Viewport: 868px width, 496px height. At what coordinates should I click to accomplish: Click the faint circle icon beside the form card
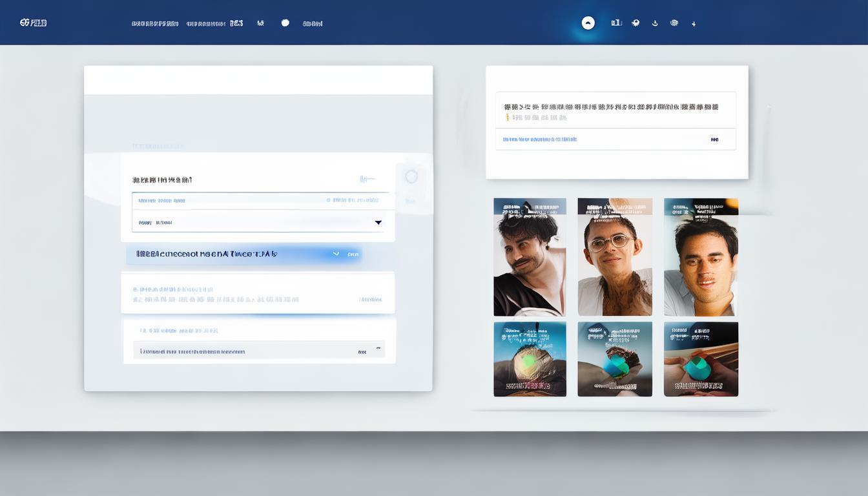(411, 177)
